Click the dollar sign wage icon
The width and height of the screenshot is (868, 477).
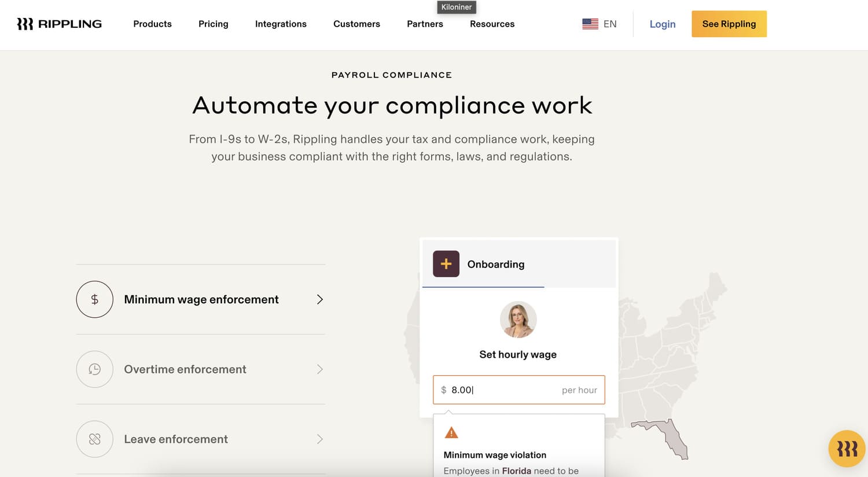pyautogui.click(x=94, y=299)
